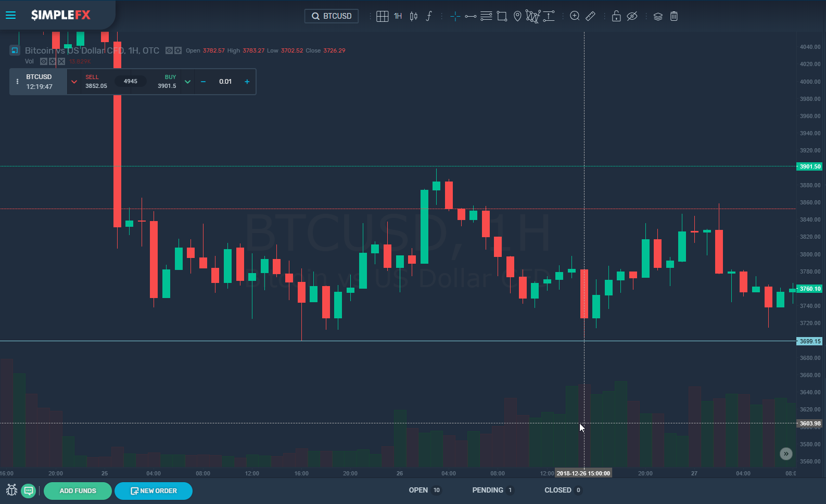
Task: Jump to latest bar with double-arrow button
Action: tap(786, 454)
